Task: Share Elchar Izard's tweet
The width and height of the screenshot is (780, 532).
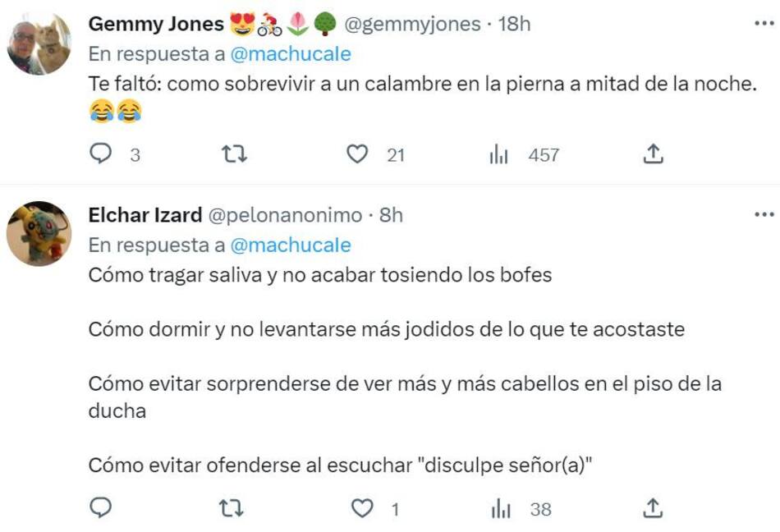Action: (653, 509)
